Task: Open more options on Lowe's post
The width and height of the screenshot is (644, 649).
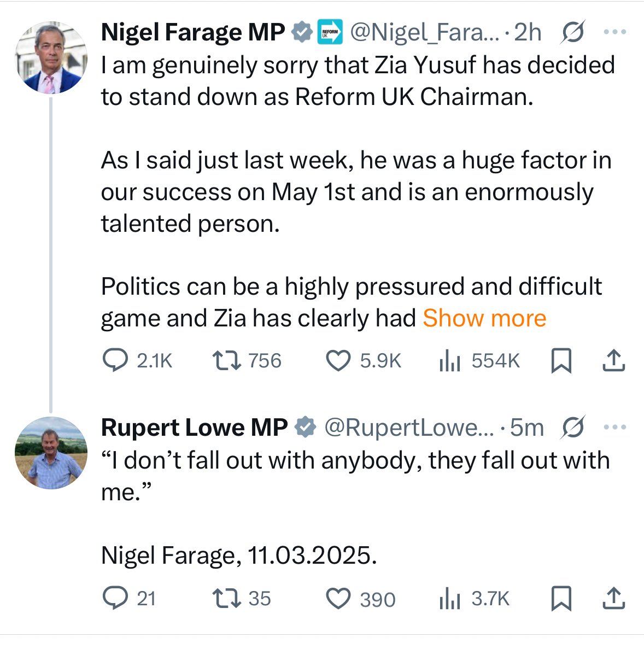Action: coord(615,427)
